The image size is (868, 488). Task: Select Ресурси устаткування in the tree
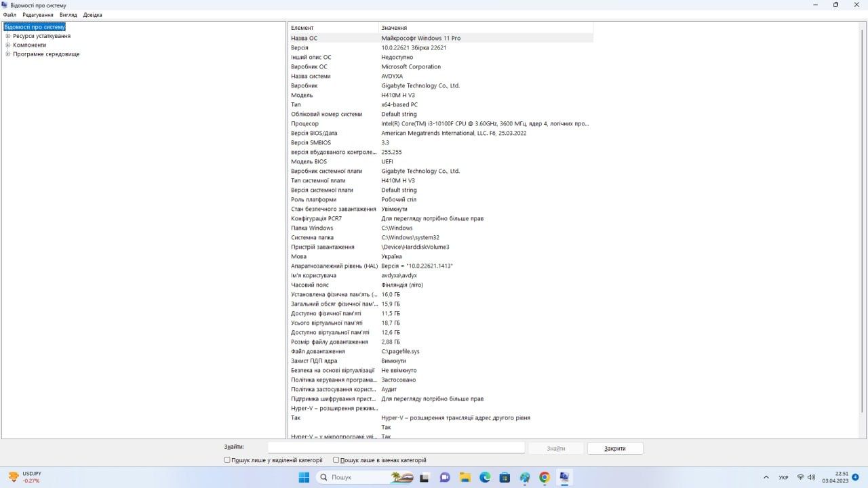click(41, 36)
